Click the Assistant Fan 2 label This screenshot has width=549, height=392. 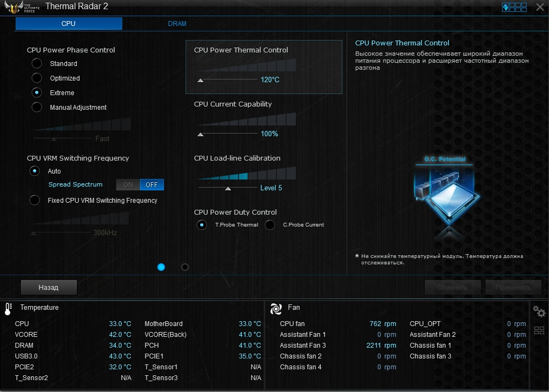point(433,335)
